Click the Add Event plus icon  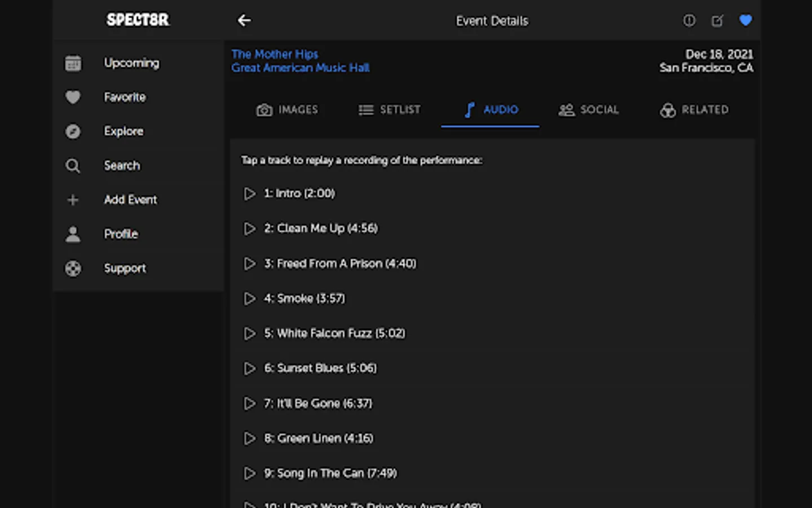(73, 200)
